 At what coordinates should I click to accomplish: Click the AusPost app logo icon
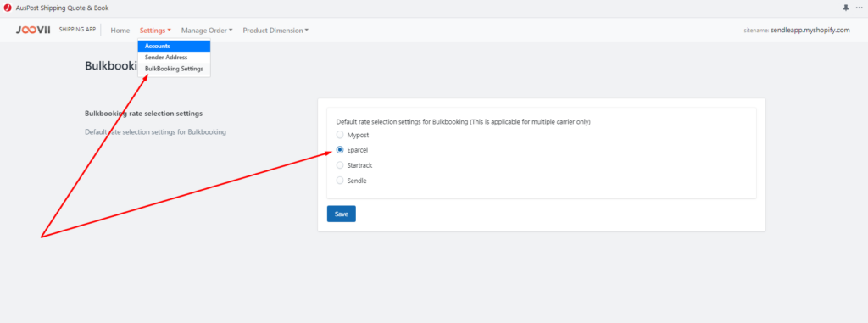point(8,8)
